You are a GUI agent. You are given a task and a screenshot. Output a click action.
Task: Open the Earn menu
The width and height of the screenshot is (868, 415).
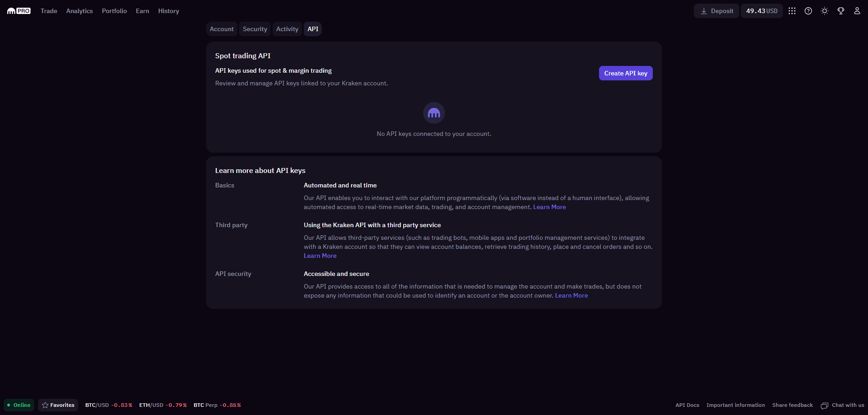(142, 11)
